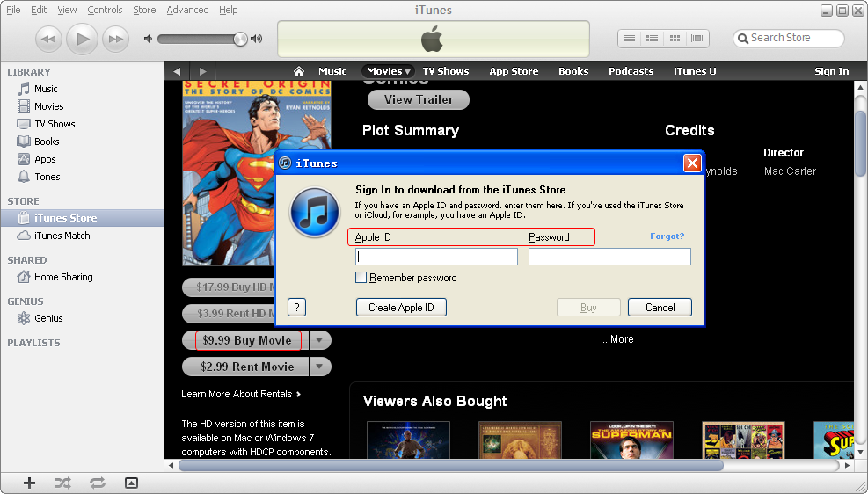Open the File menu

(x=12, y=10)
